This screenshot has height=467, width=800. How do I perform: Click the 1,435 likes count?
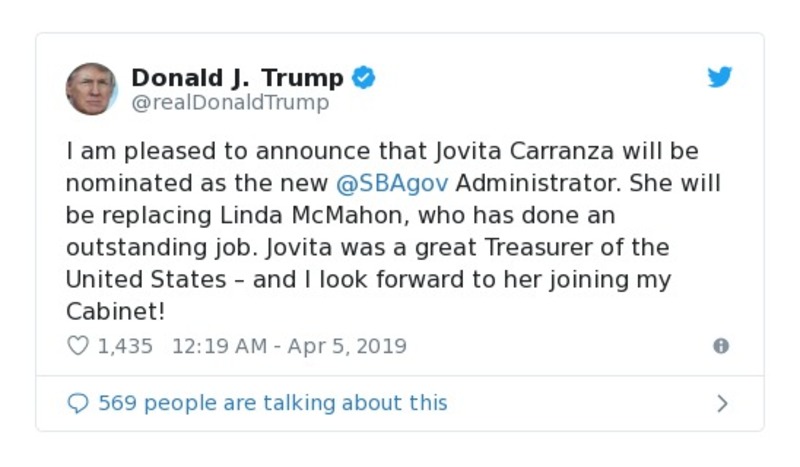(124, 346)
